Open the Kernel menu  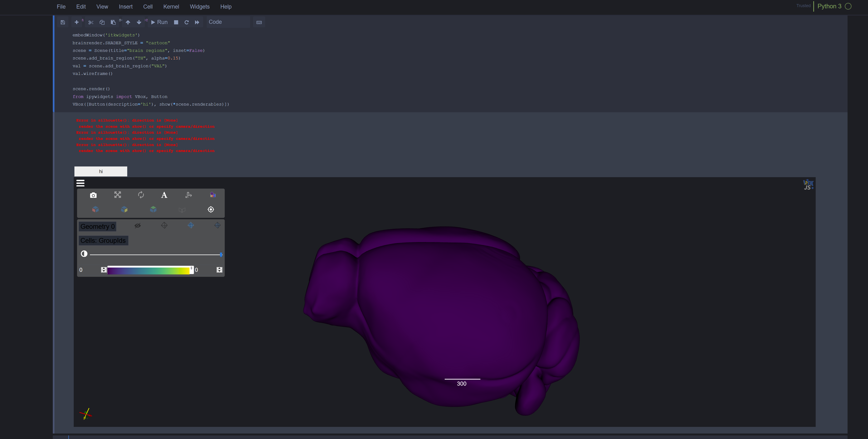pos(171,6)
